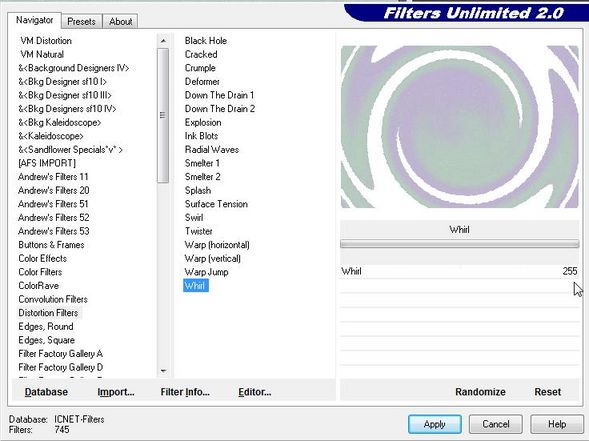The width and height of the screenshot is (589, 441).
Task: Click the Import... button
Action: [x=116, y=392]
